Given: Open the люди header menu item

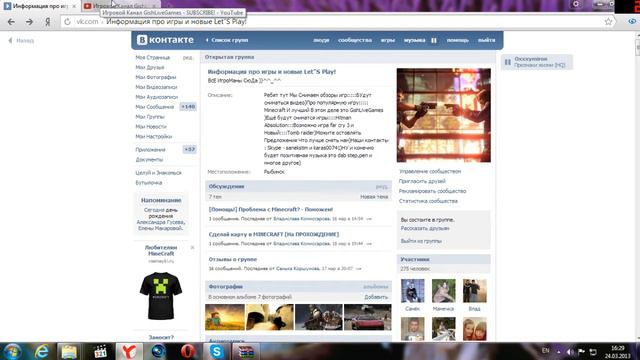Looking at the screenshot, I should point(321,40).
